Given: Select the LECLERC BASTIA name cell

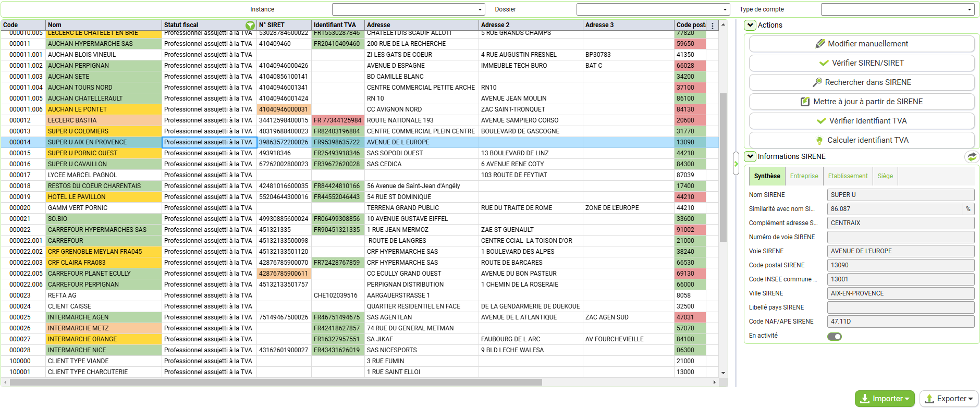Looking at the screenshot, I should [104, 120].
